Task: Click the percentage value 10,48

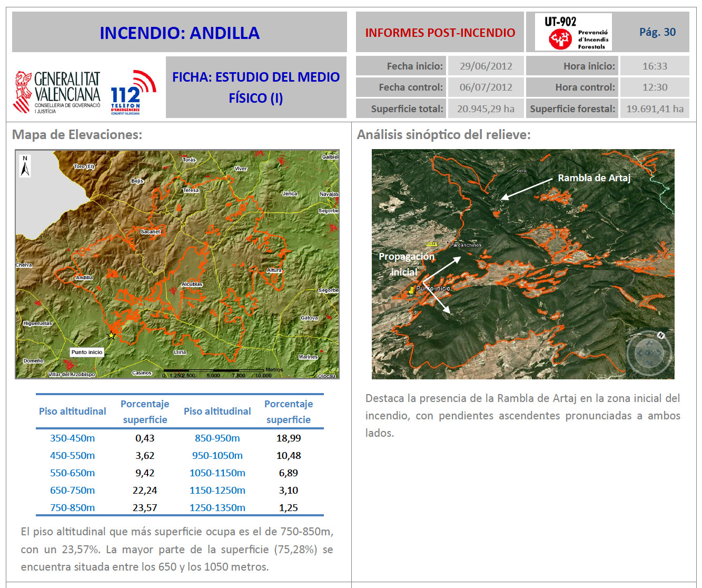Action: (x=289, y=455)
